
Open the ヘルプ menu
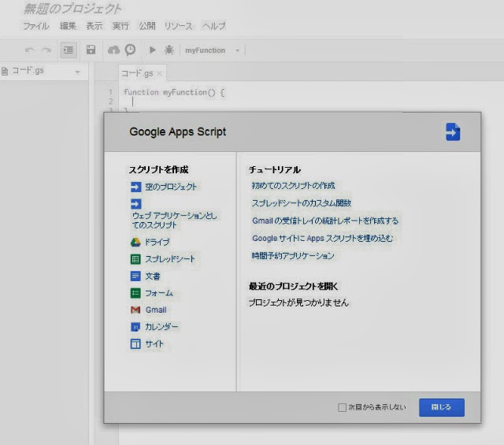click(x=214, y=26)
